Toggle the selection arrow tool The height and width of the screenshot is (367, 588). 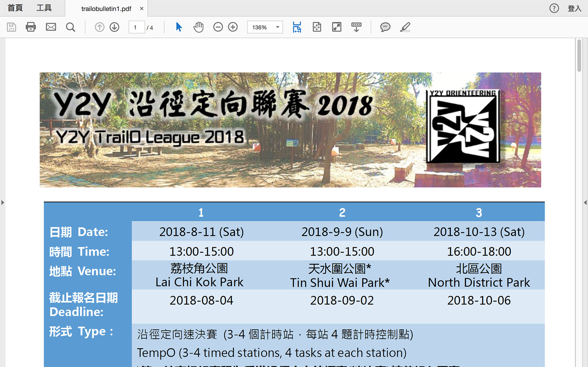click(179, 27)
